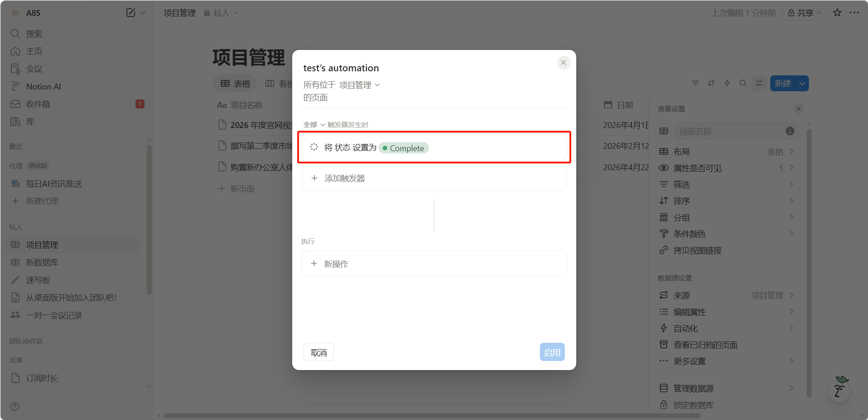The width and height of the screenshot is (868, 420).
Task: Switch to the 表格 view tab
Action: (235, 84)
